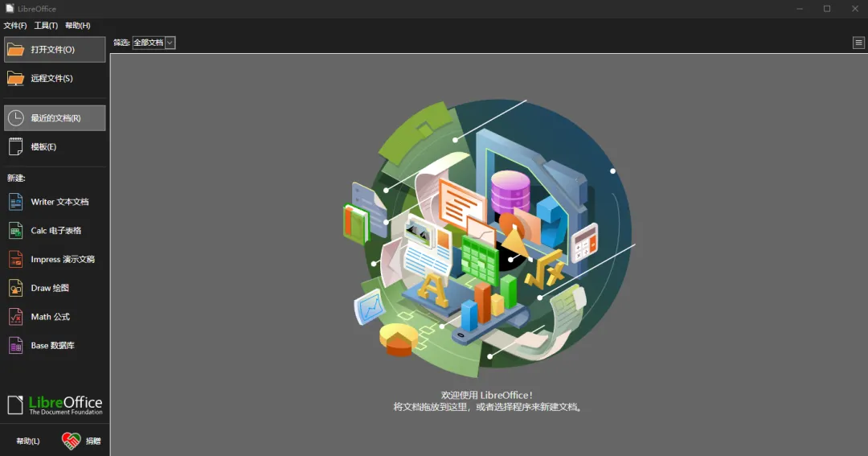Click the Templates page icon
This screenshot has height=456, width=868.
pos(15,147)
